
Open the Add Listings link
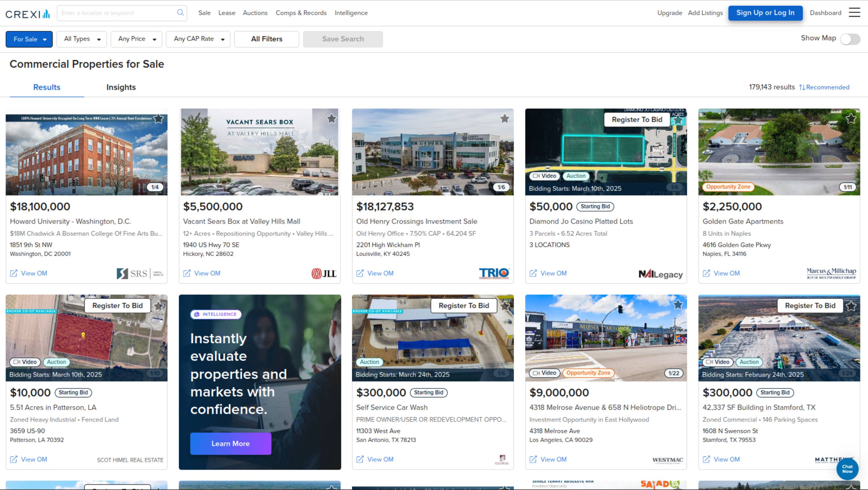705,13
